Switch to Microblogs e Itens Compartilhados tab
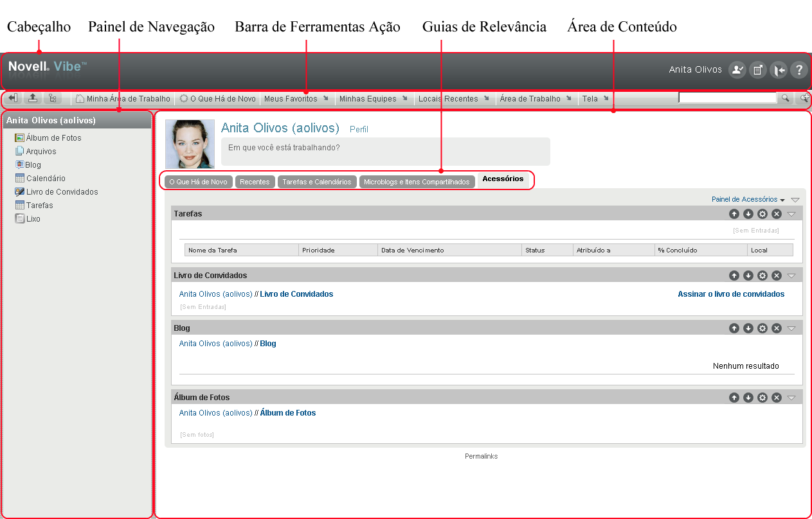Viewport: 812px width, 519px height. (x=417, y=182)
